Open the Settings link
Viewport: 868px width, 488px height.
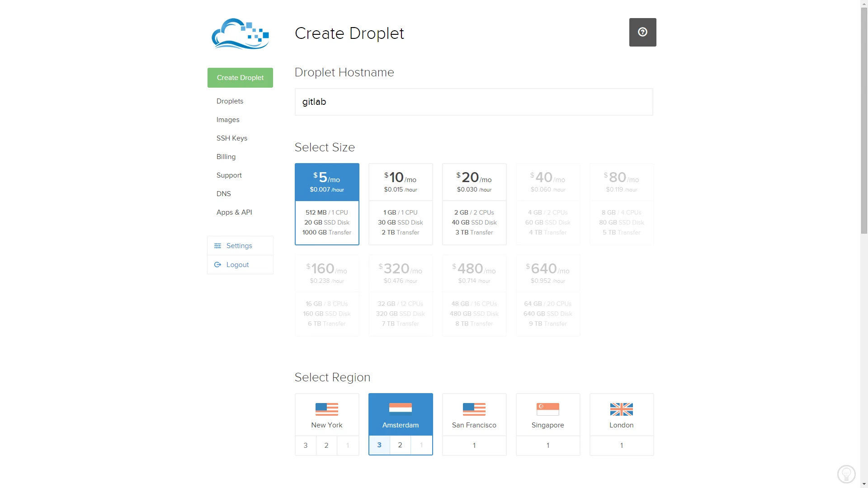(240, 246)
